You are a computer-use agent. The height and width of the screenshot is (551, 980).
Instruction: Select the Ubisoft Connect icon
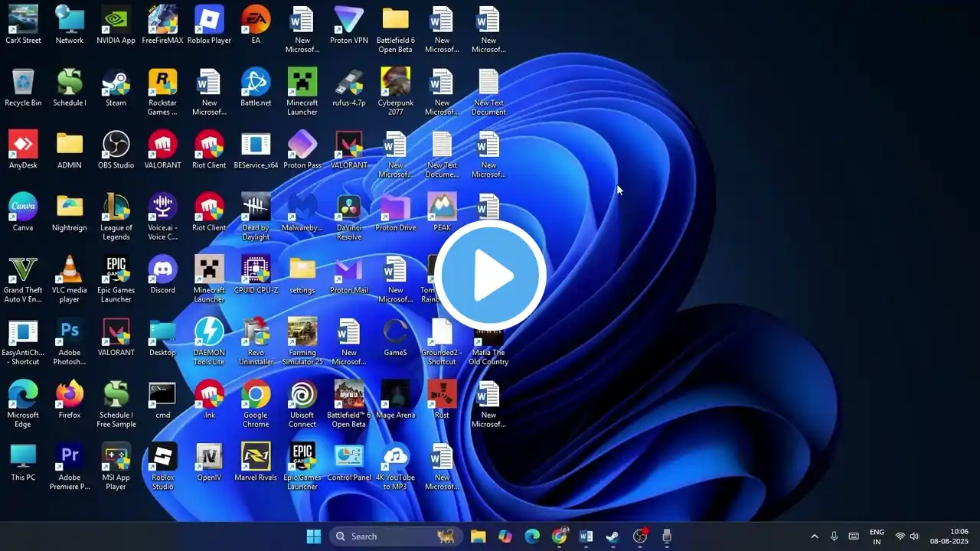pos(302,404)
